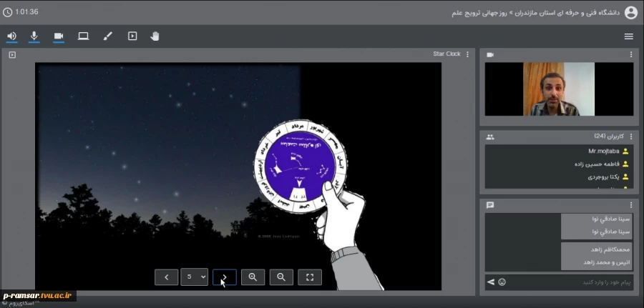Click the presentation panel play icon
Viewport: 644px width, 308px height.
pyautogui.click(x=12, y=54)
